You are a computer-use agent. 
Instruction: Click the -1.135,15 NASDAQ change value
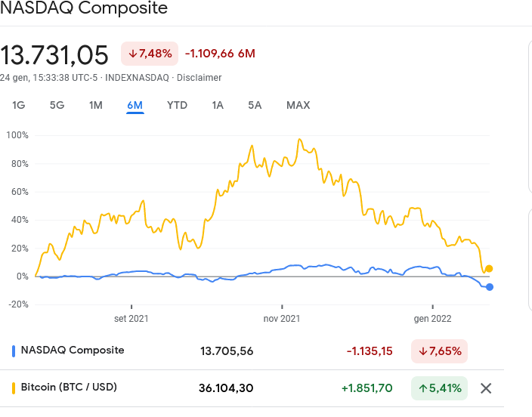point(370,351)
